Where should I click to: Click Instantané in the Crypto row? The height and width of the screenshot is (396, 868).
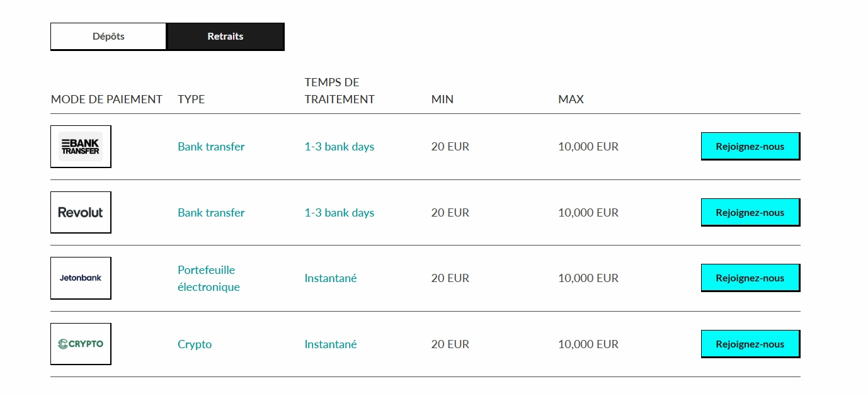[331, 344]
